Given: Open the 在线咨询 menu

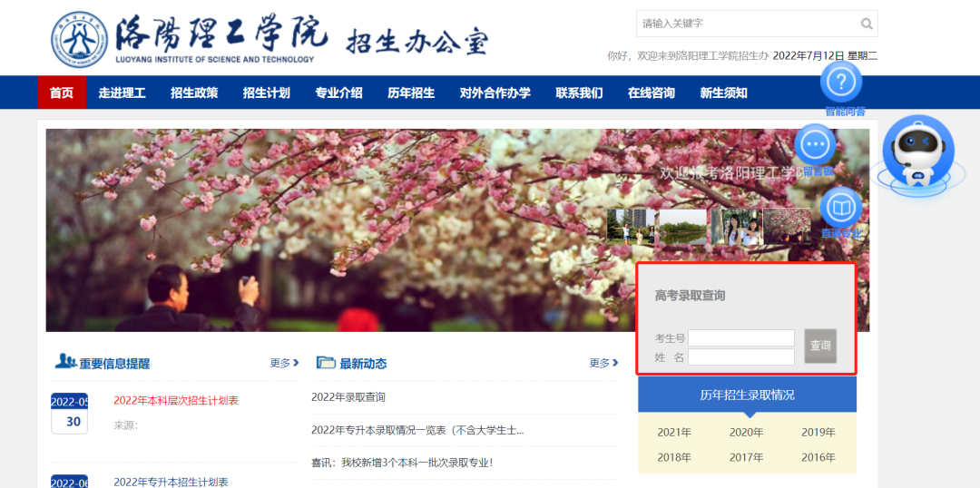Looking at the screenshot, I should coord(652,93).
